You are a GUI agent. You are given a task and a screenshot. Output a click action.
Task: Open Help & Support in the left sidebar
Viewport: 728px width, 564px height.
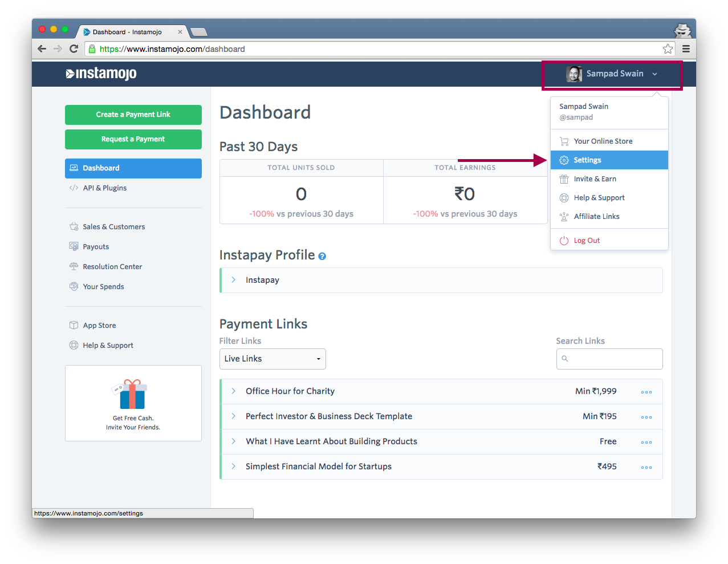tap(108, 346)
